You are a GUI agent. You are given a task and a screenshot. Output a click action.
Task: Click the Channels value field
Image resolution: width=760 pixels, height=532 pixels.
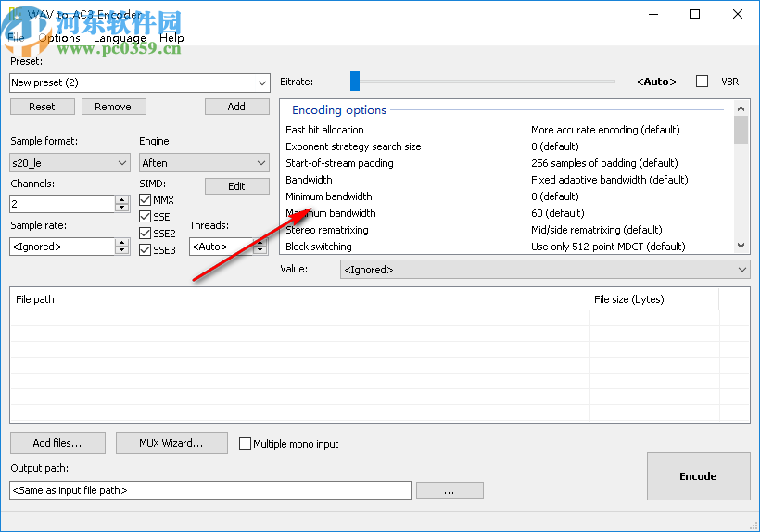click(x=62, y=204)
